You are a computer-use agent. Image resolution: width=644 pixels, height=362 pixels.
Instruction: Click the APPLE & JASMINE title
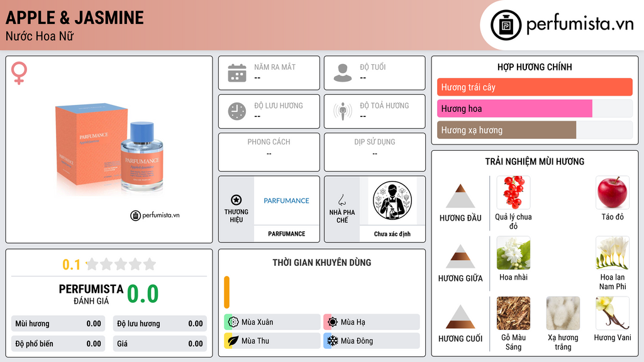click(75, 18)
